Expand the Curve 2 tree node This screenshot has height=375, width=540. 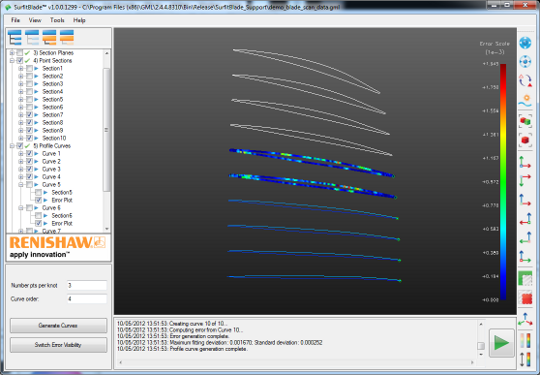point(21,162)
